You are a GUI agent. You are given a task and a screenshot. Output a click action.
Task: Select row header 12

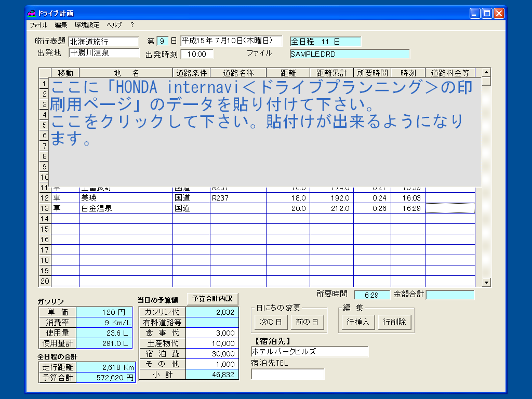45,198
